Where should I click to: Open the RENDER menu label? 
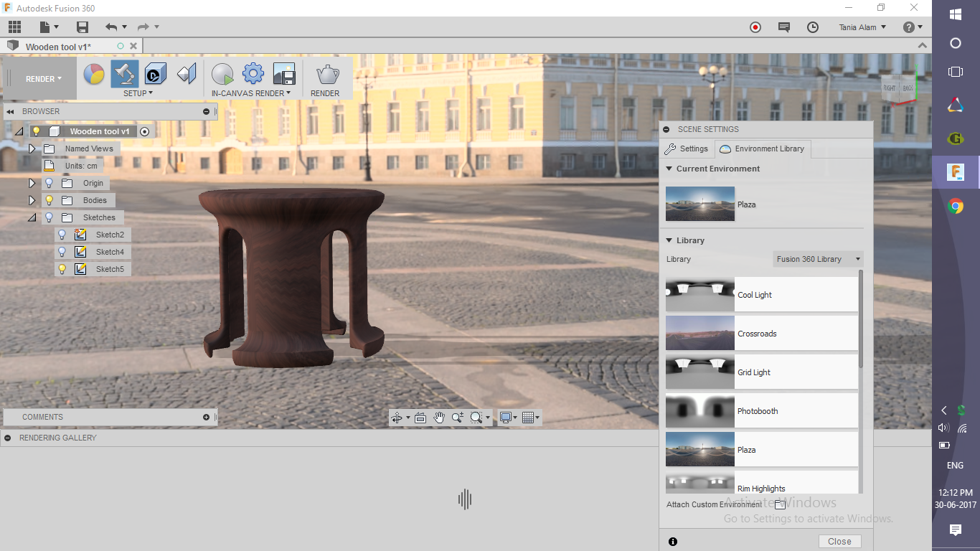pos(325,93)
